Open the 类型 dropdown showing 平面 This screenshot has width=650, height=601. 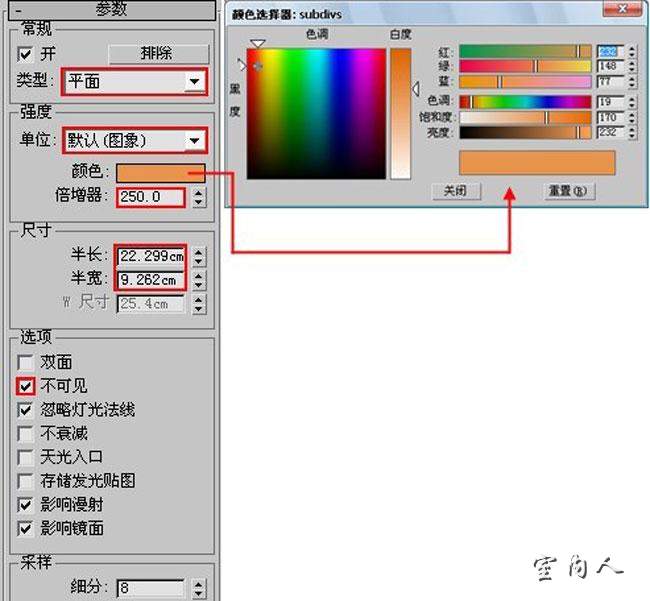[134, 82]
